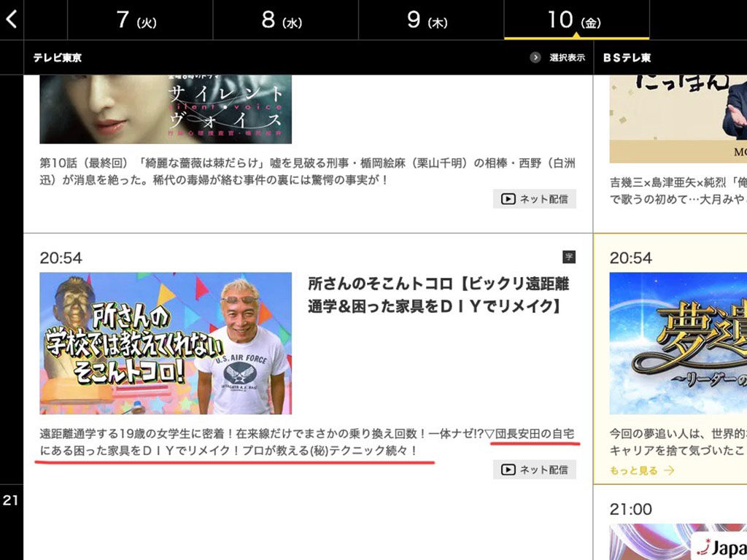The width and height of the screenshot is (747, 560).
Task: Open the top BSテレ東 music program thumbnail
Action: 678,119
